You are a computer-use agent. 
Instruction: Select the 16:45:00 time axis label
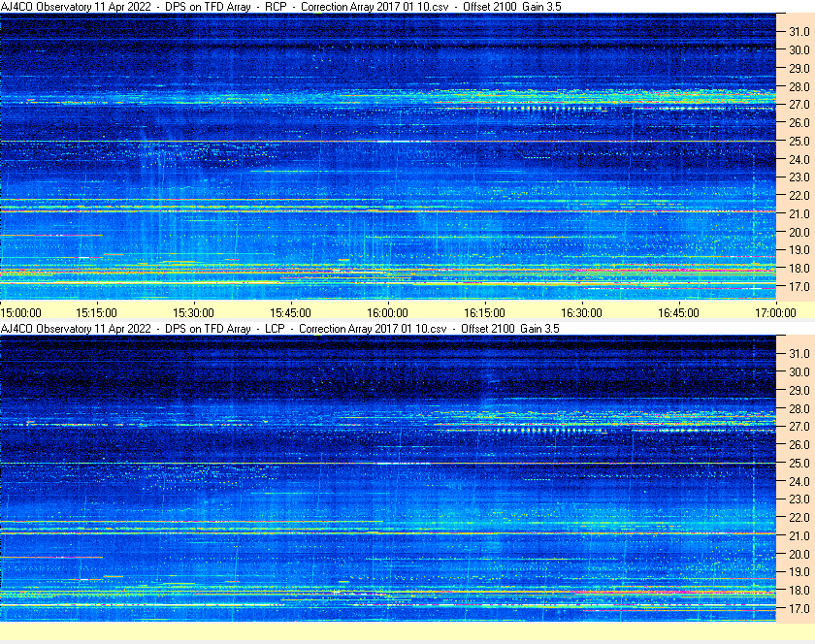click(679, 313)
